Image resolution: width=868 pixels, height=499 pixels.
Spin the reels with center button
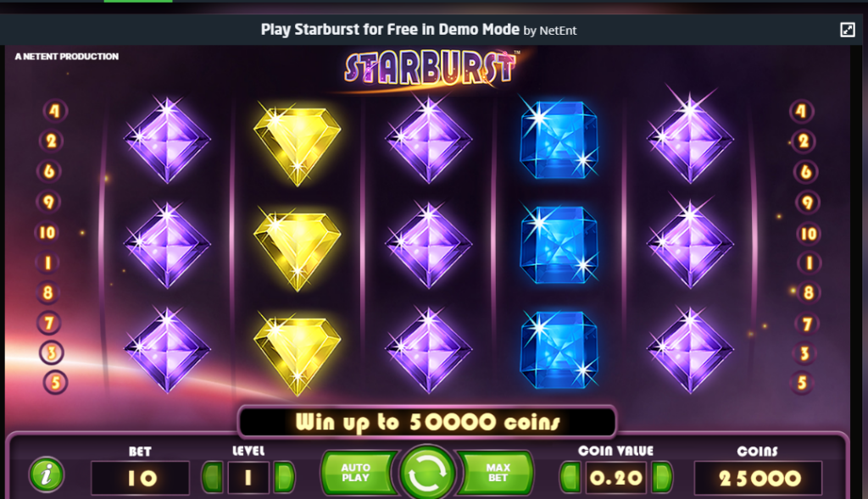tap(427, 474)
